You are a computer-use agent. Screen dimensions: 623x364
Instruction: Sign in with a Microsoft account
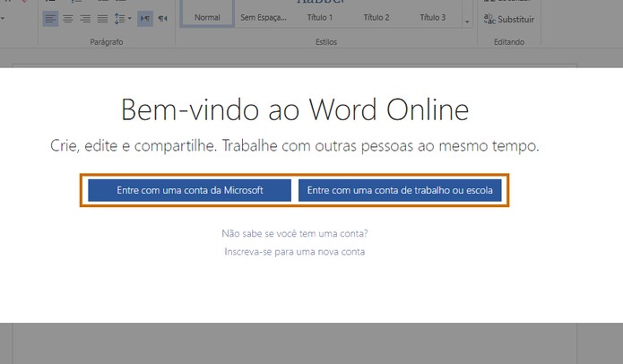tap(189, 190)
